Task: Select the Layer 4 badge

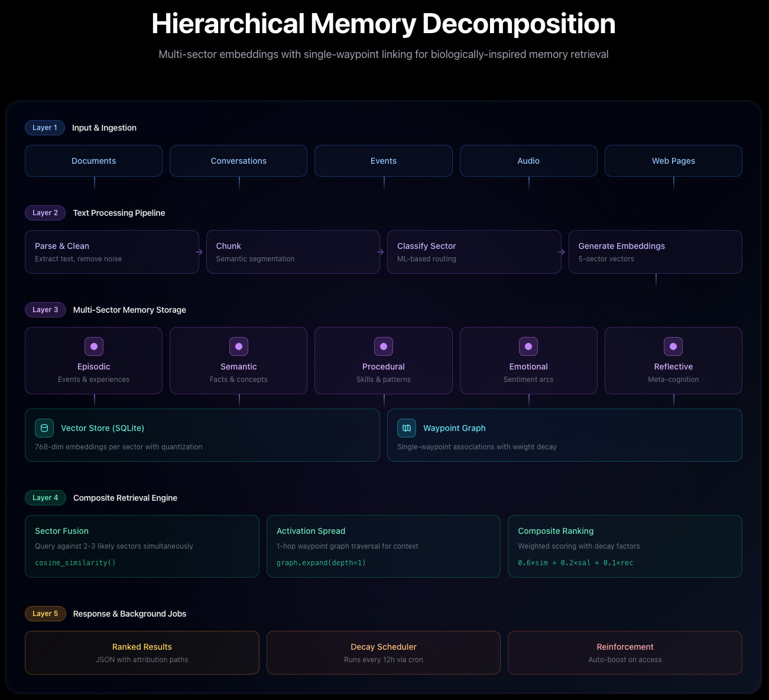Action: point(46,498)
